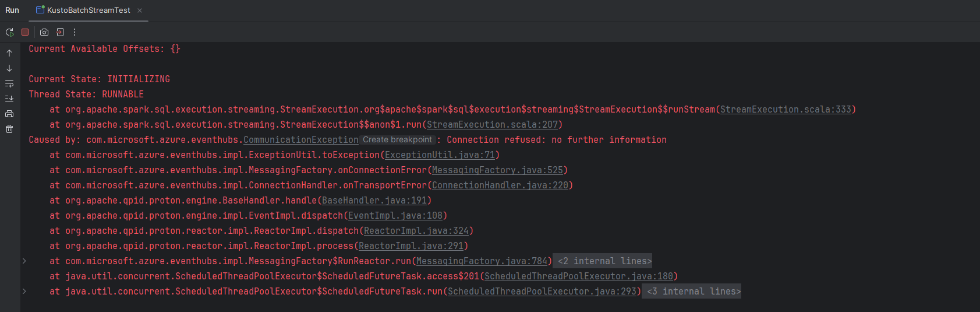This screenshot has width=980, height=312.
Task: Expand gutter arrow beside ScheduledFutureTask.run line
Action: pyautogui.click(x=24, y=291)
